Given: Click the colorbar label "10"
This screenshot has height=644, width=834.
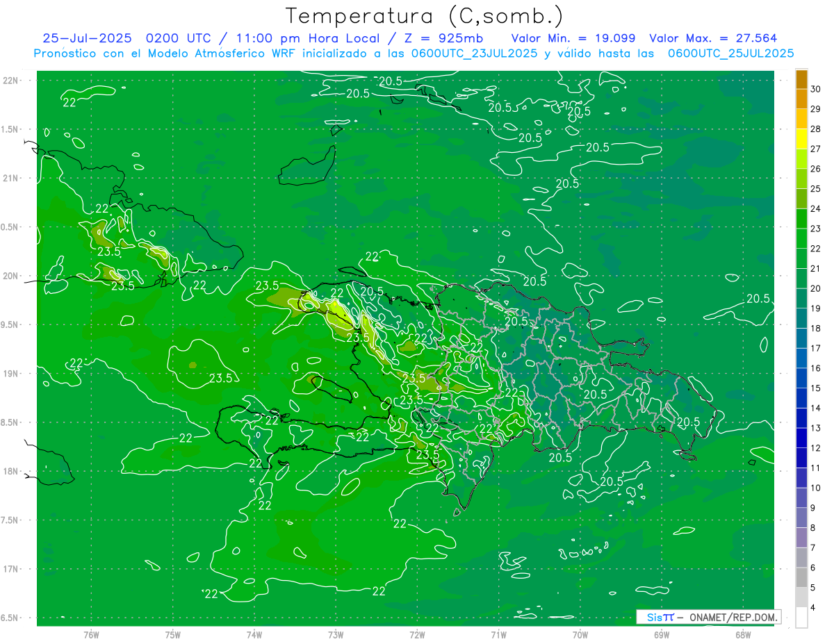Looking at the screenshot, I should tap(816, 488).
